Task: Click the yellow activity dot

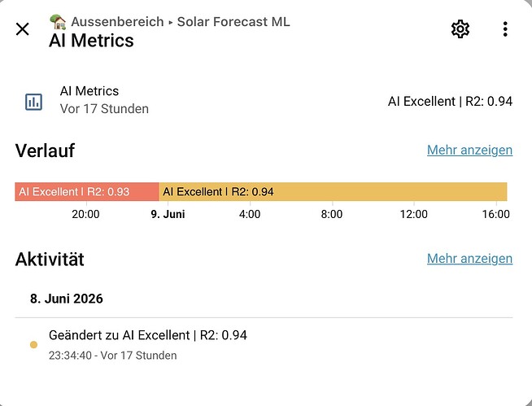Action: pos(33,345)
